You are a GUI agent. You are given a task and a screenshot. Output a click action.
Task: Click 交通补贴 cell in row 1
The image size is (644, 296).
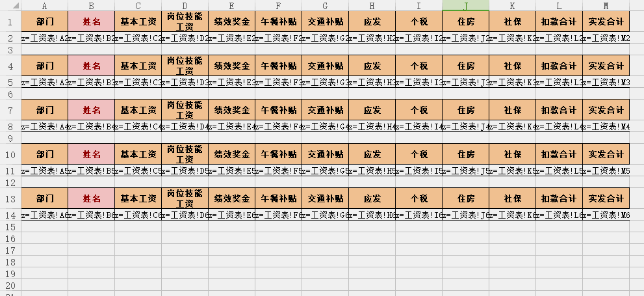[x=326, y=21]
